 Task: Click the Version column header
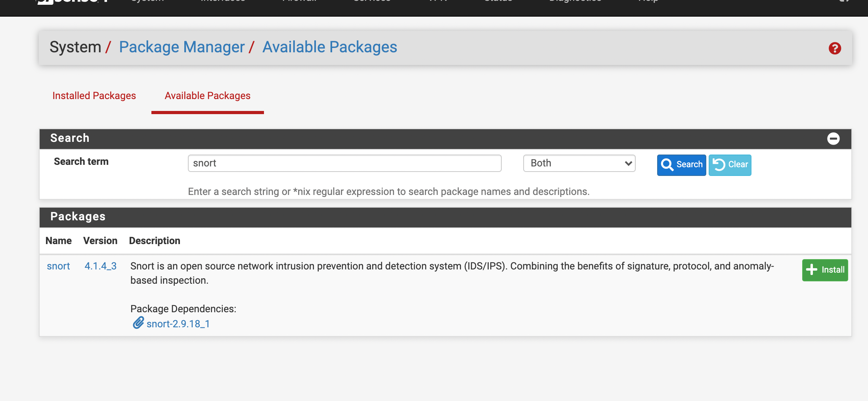pos(100,241)
